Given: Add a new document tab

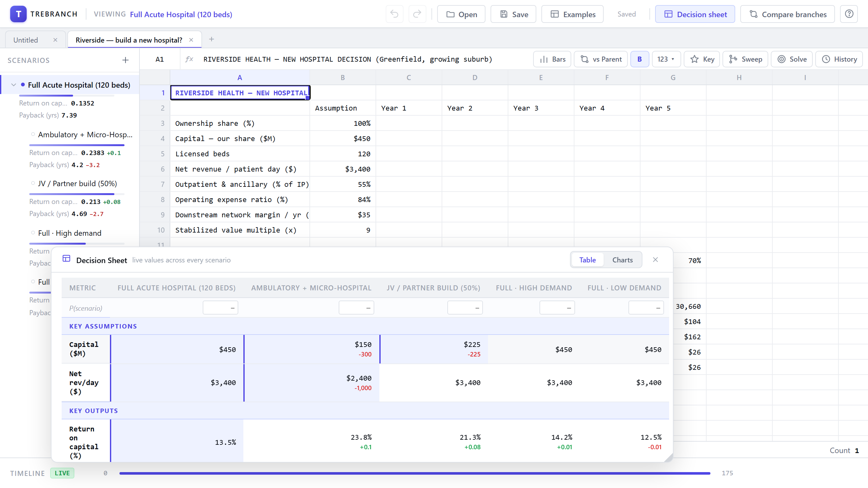Looking at the screenshot, I should pyautogui.click(x=211, y=39).
